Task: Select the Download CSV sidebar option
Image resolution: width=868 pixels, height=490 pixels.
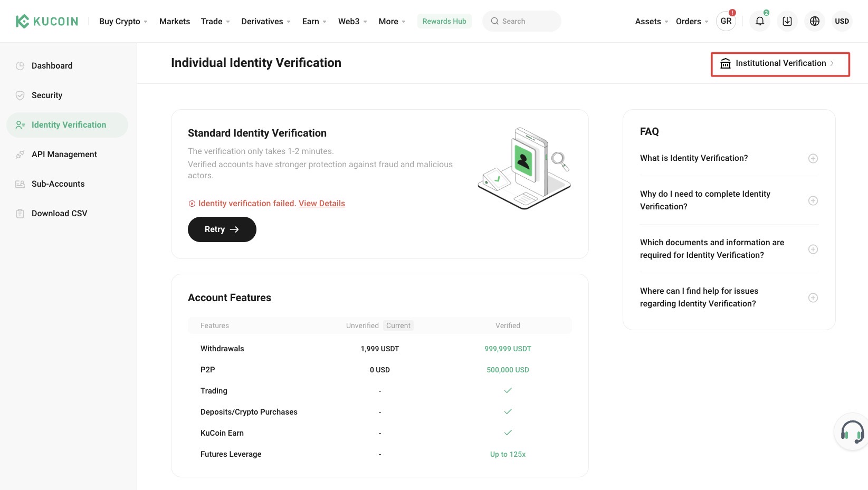Action: pos(59,213)
